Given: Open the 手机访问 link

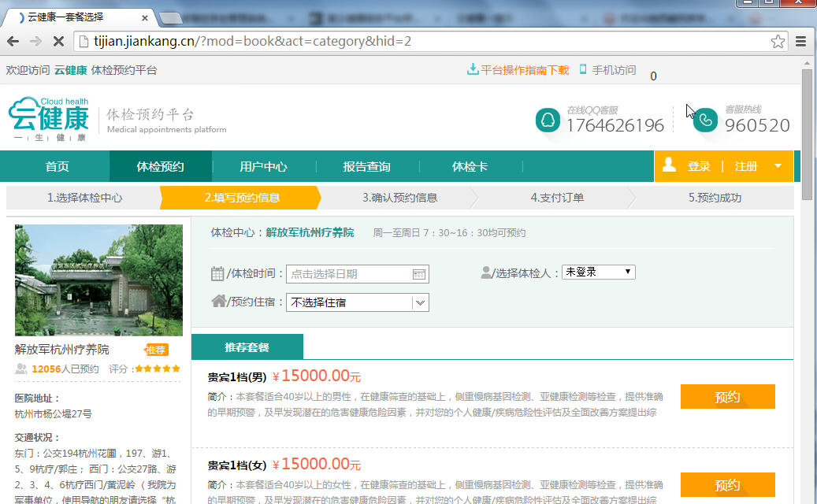Looking at the screenshot, I should [x=614, y=70].
